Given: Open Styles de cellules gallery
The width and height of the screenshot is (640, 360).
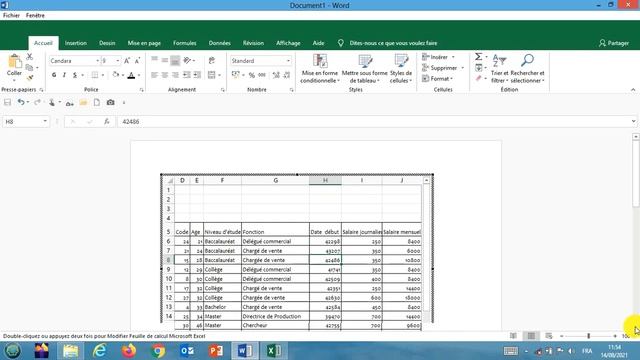Looking at the screenshot, I should pyautogui.click(x=401, y=69).
